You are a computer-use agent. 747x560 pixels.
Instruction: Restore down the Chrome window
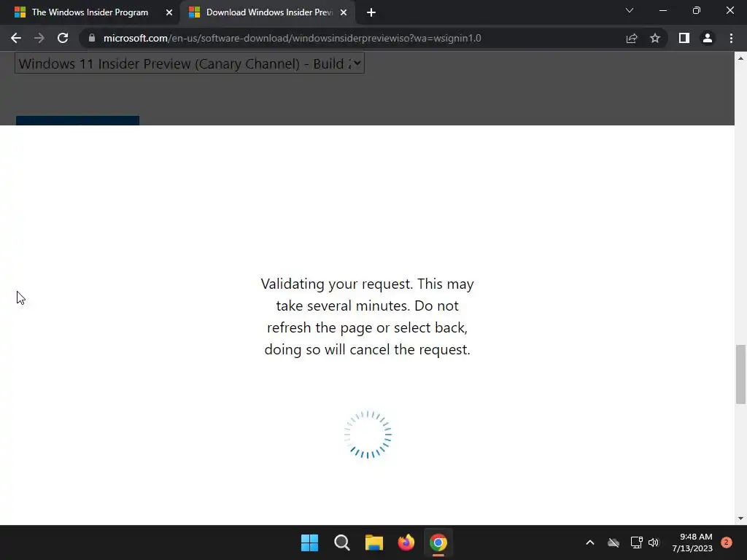click(x=697, y=10)
